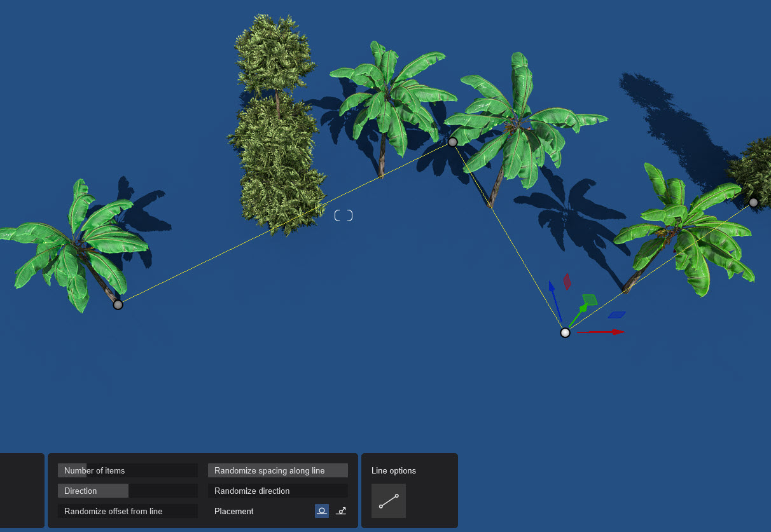Set the Randomize spacing along line slider
771x532 pixels.
click(277, 471)
